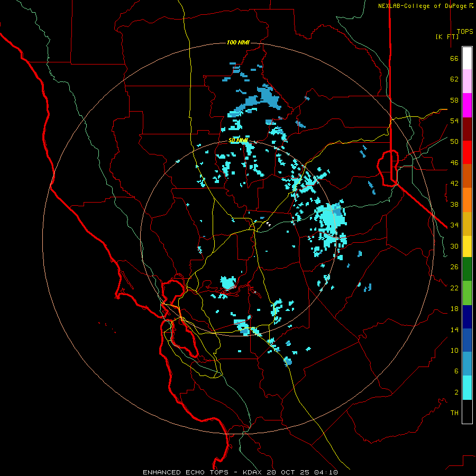Click the legend value 38
This screenshot has width=476, height=476.
454,204
